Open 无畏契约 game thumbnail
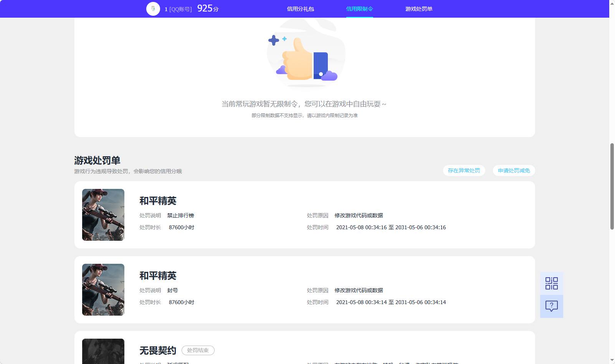Screen dimensions: 615x364 click(103, 351)
